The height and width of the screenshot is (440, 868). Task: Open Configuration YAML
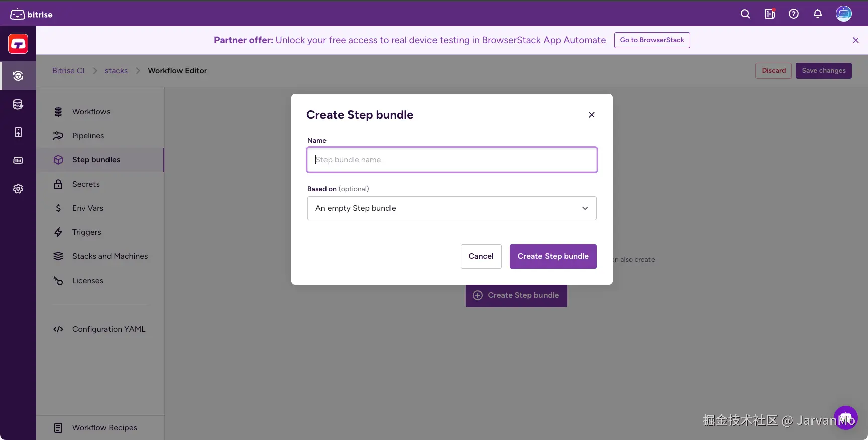coord(108,329)
